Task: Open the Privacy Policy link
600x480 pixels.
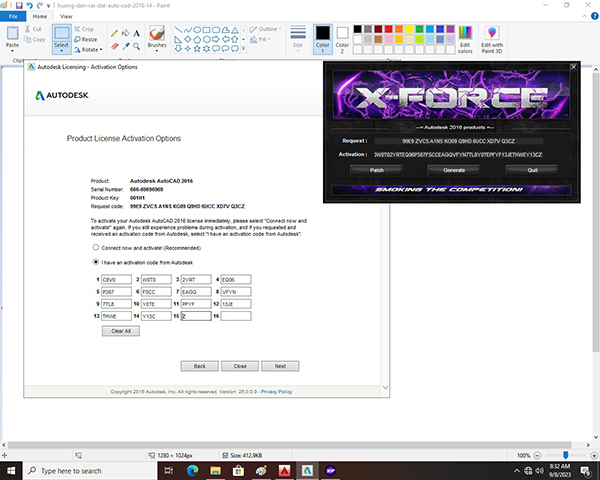Action: (x=276, y=392)
